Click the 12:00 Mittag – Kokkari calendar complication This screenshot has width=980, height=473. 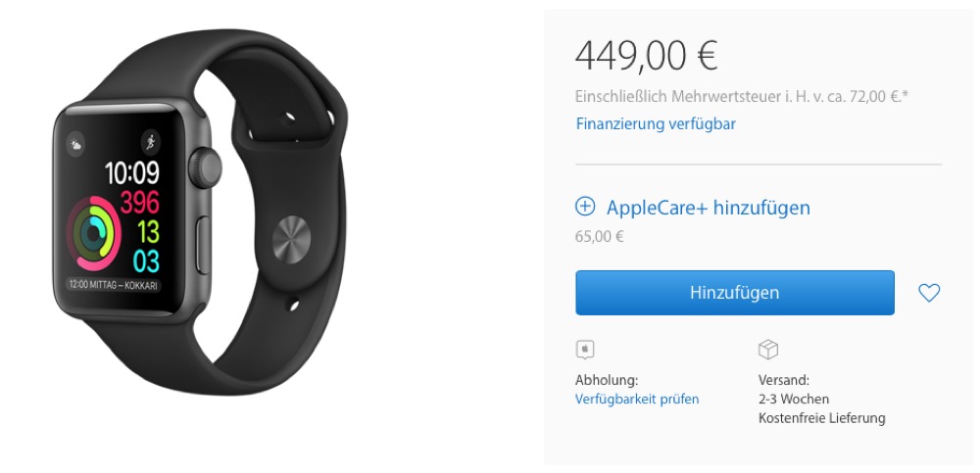(113, 286)
